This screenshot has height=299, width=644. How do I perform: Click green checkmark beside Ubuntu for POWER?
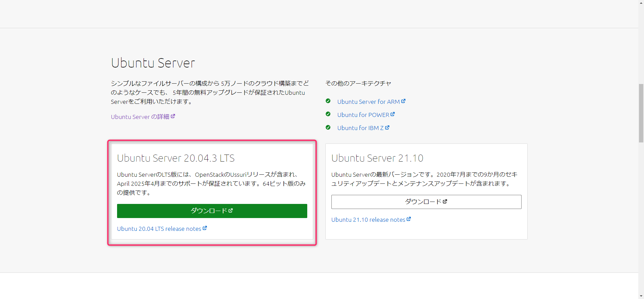[328, 114]
